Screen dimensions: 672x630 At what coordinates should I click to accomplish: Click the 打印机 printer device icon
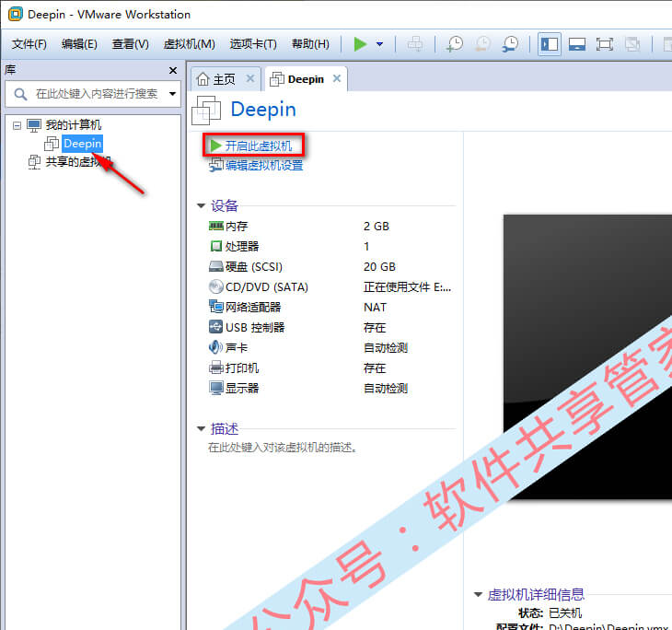click(x=216, y=367)
